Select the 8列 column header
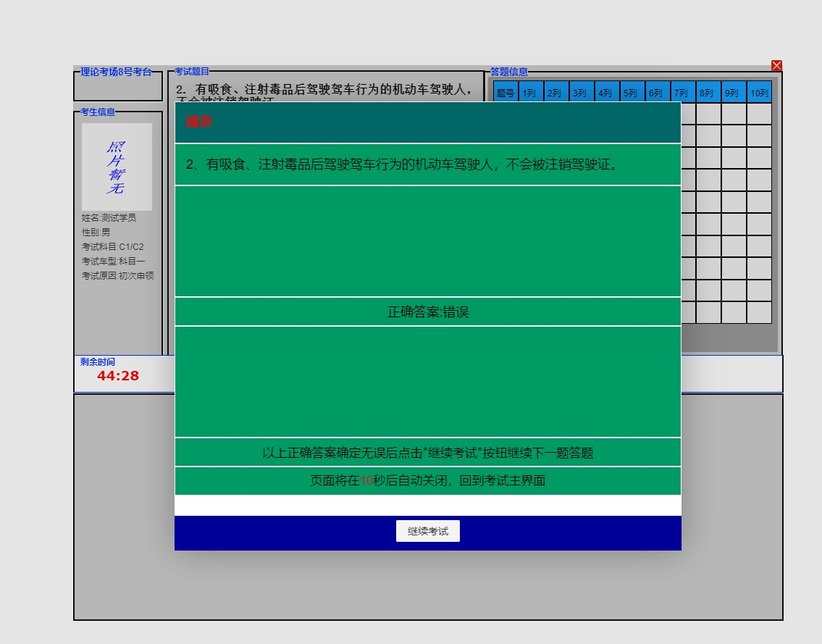 coord(708,92)
